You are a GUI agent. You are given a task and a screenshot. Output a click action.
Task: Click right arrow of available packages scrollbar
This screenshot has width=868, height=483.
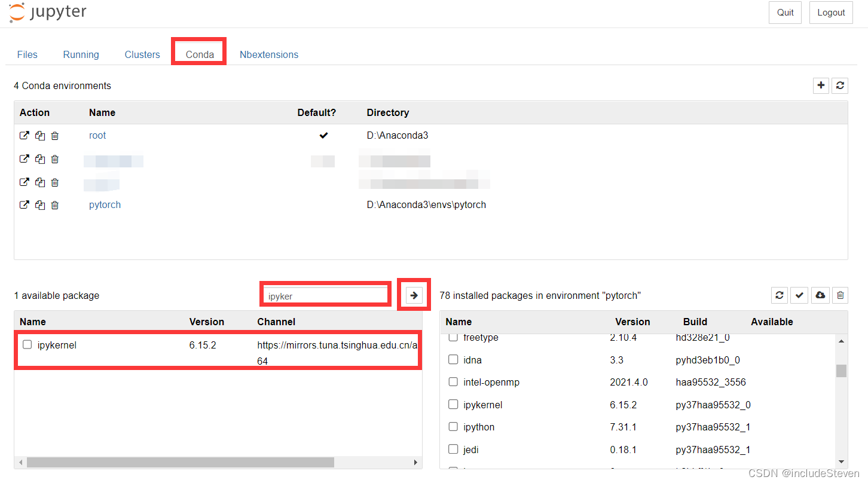point(416,463)
